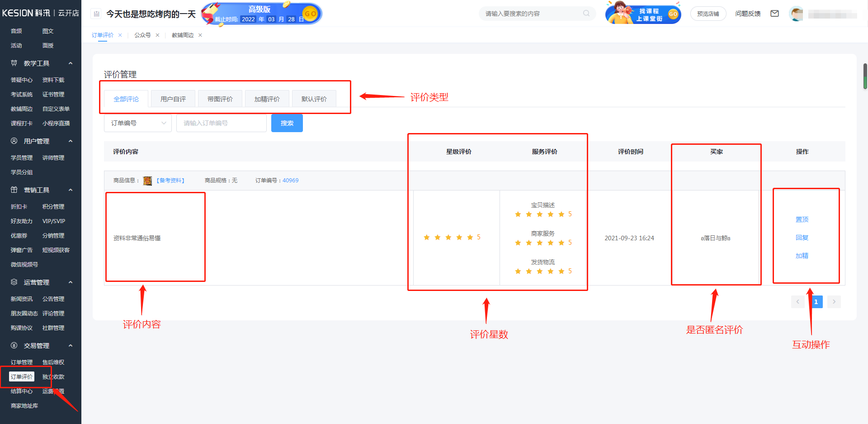The image size is (868, 424).
Task: Collapse the 用户管理 section
Action: tap(71, 141)
